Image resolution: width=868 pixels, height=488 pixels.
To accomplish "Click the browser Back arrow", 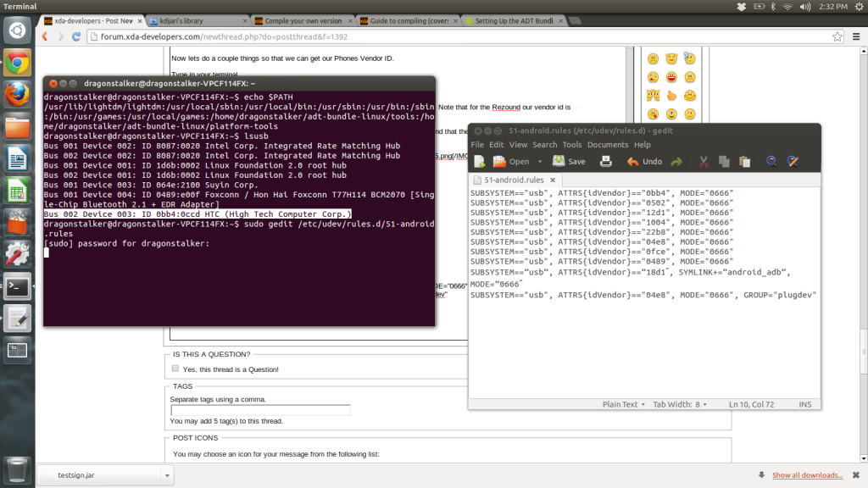I will pos(46,36).
